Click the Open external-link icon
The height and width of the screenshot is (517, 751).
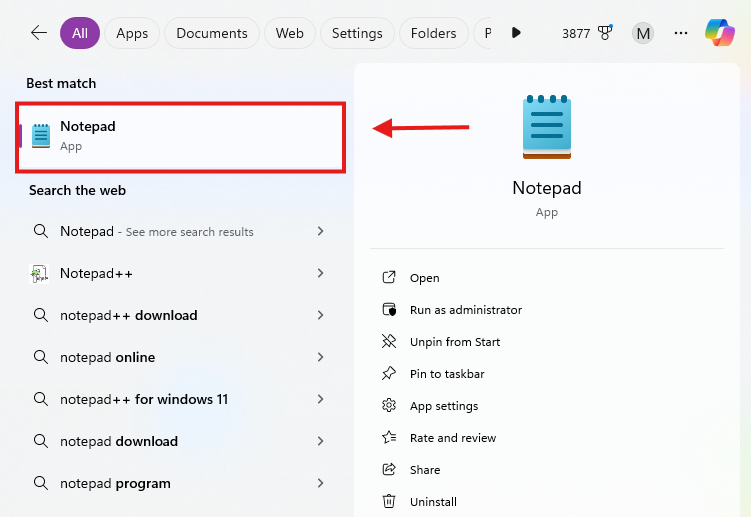[389, 277]
